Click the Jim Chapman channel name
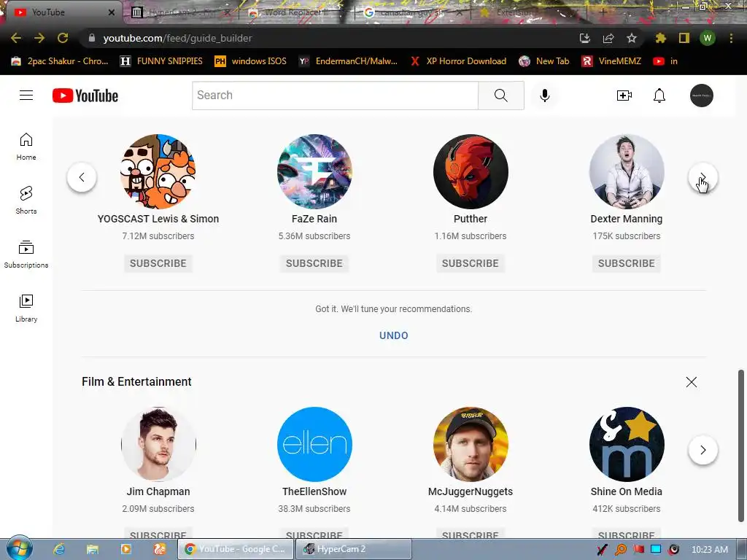This screenshot has width=747, height=560. coord(158,491)
